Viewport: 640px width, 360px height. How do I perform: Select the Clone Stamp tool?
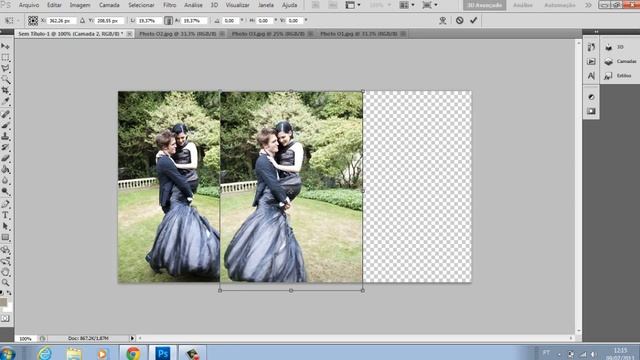click(5, 136)
